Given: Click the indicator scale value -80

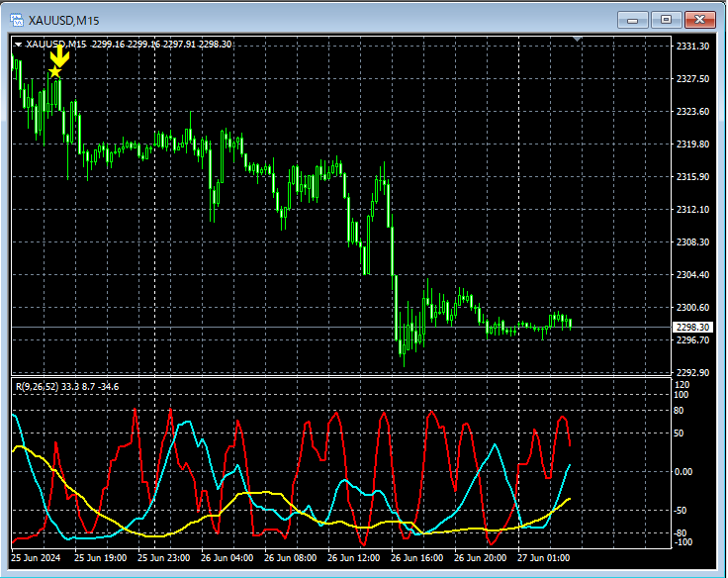Looking at the screenshot, I should (681, 532).
